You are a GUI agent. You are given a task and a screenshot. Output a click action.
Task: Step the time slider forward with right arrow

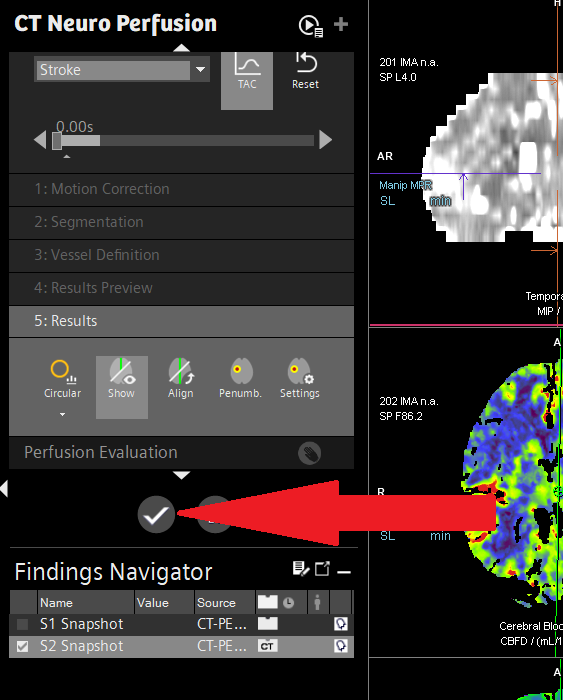pos(325,140)
